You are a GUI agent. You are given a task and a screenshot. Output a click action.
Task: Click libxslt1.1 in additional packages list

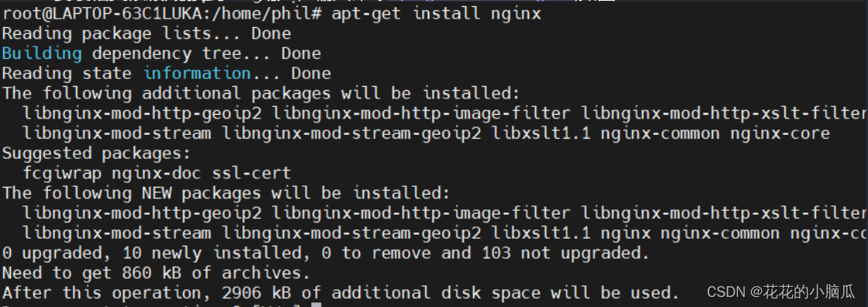tap(541, 133)
